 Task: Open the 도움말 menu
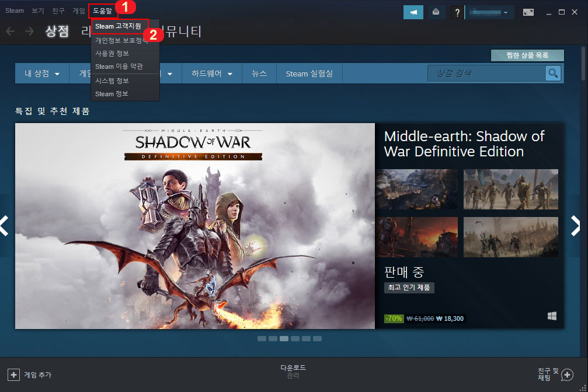pyautogui.click(x=103, y=11)
